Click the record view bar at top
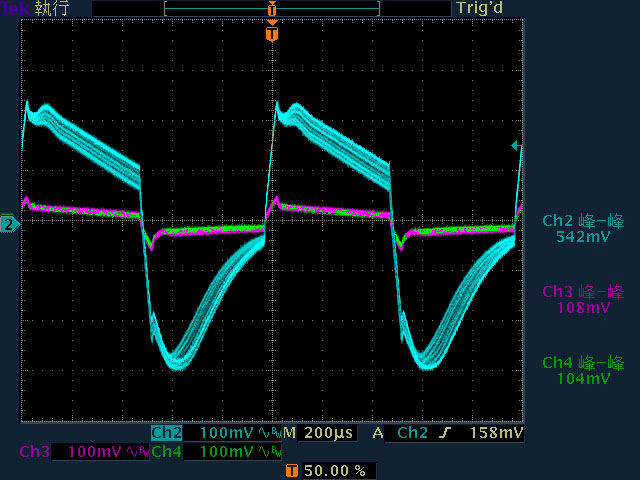The width and height of the screenshot is (640, 480). 272,8
